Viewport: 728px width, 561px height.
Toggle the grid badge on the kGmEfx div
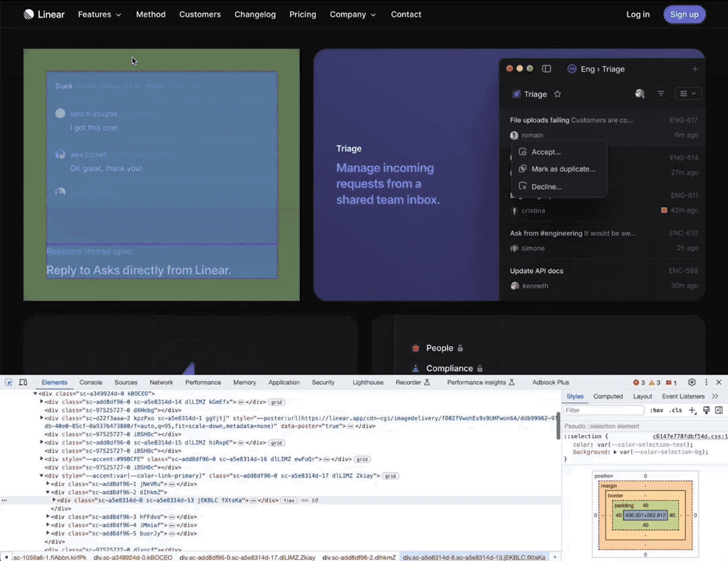click(x=277, y=402)
